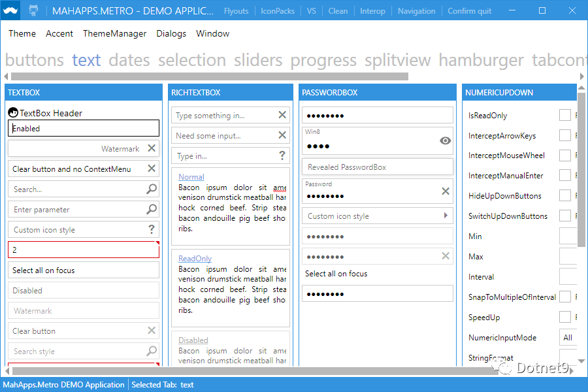Open the Accent menu
Viewport: 588px width, 392px height.
(59, 33)
